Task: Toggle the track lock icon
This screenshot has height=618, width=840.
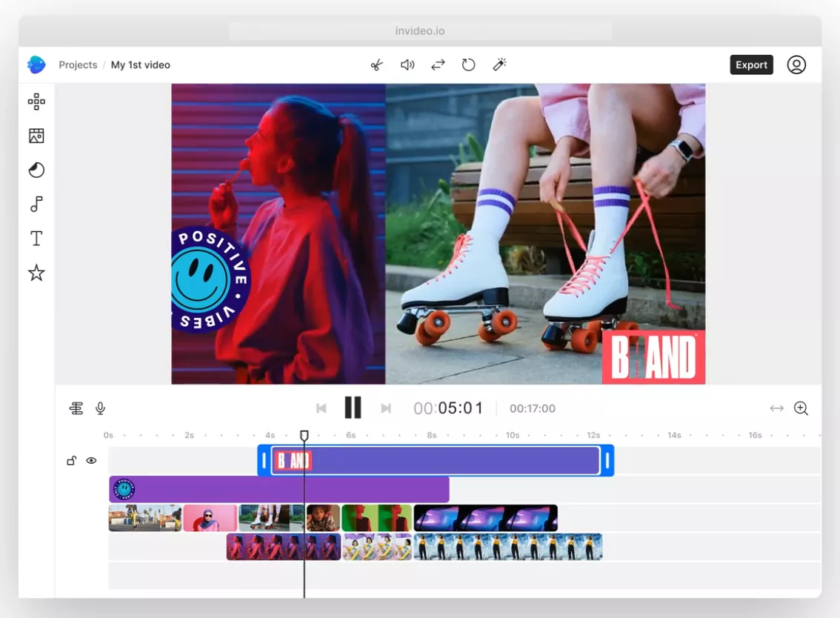Action: (71, 460)
